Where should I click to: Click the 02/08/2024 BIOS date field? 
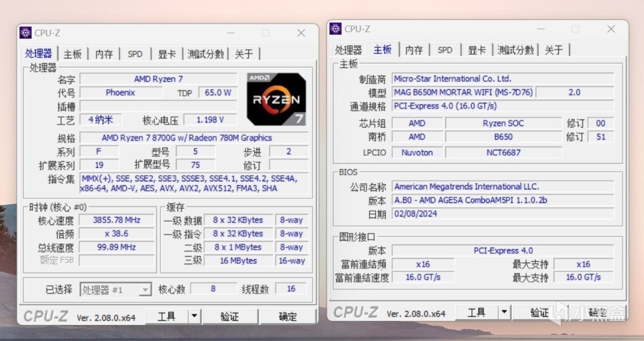pyautogui.click(x=502, y=213)
